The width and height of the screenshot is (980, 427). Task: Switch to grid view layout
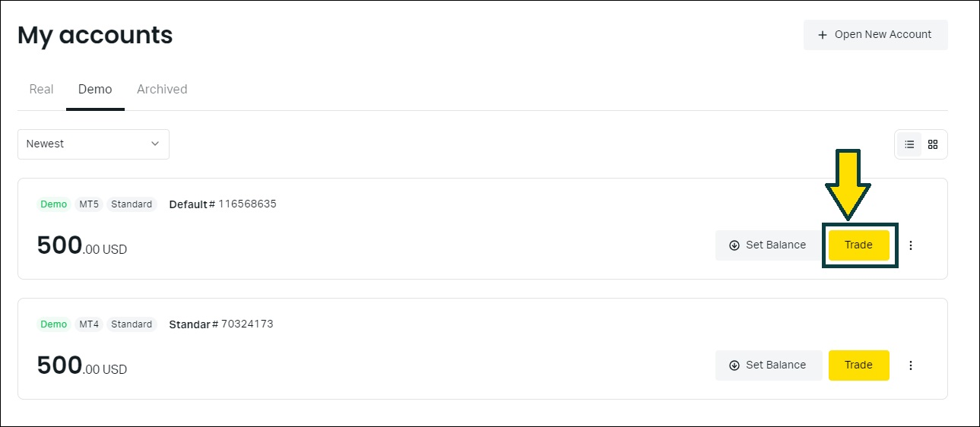[934, 144]
